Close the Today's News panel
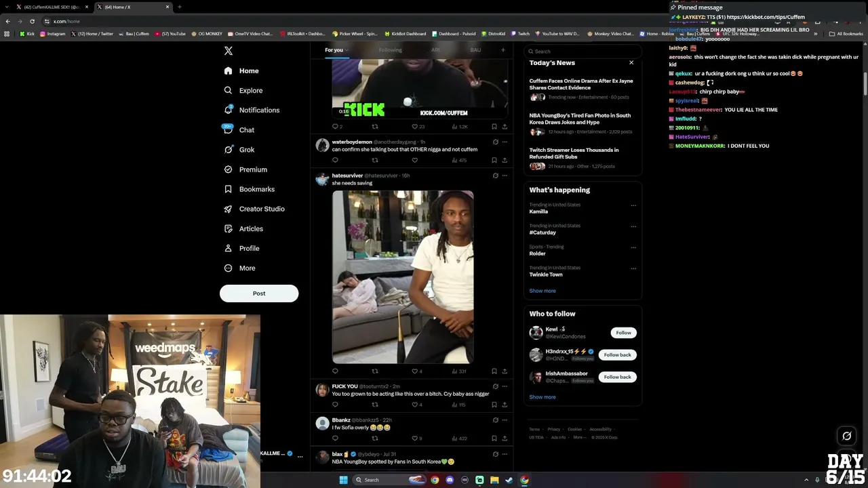868x488 pixels. point(631,62)
